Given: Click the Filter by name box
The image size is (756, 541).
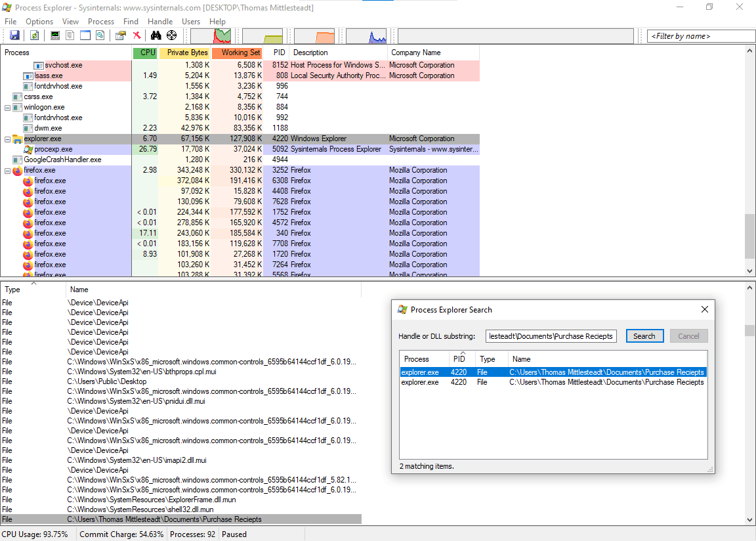Looking at the screenshot, I should coord(701,36).
